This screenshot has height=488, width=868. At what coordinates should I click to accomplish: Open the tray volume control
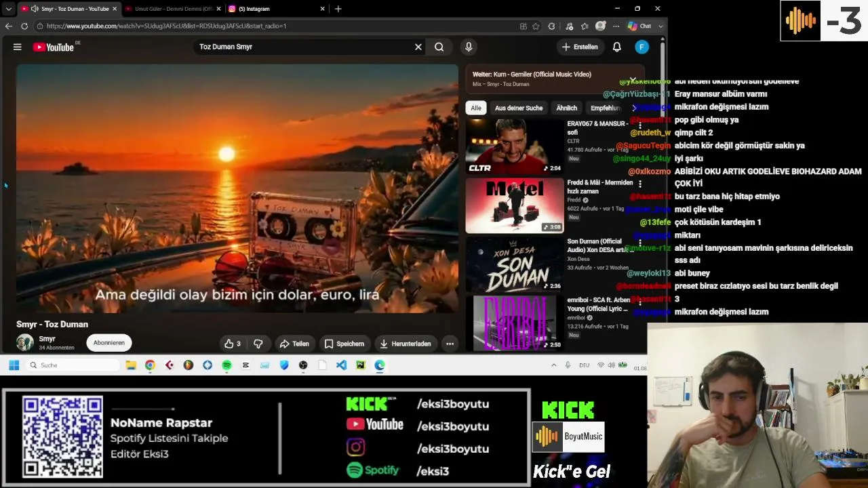pyautogui.click(x=611, y=365)
